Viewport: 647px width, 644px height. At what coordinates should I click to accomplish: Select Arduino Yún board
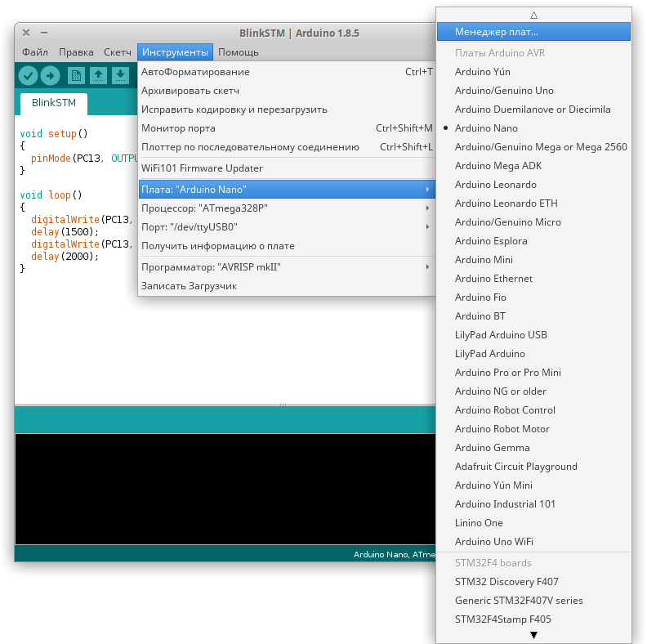coord(533,72)
